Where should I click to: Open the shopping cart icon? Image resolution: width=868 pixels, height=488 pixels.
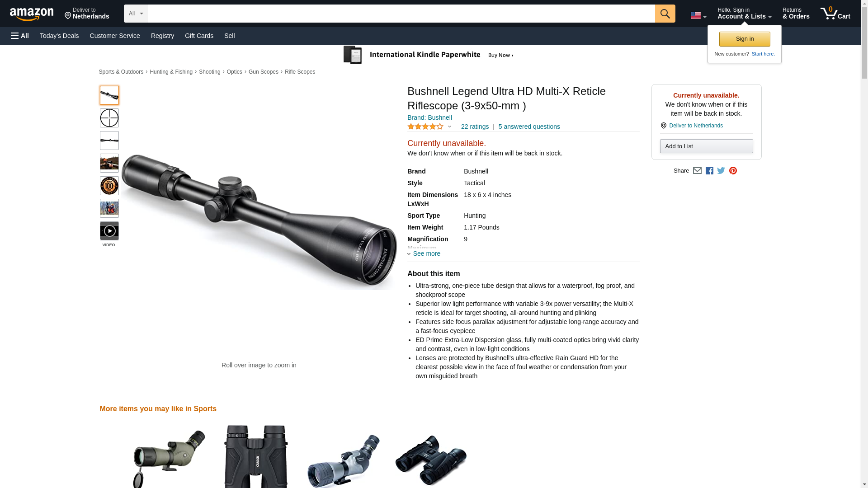point(835,14)
